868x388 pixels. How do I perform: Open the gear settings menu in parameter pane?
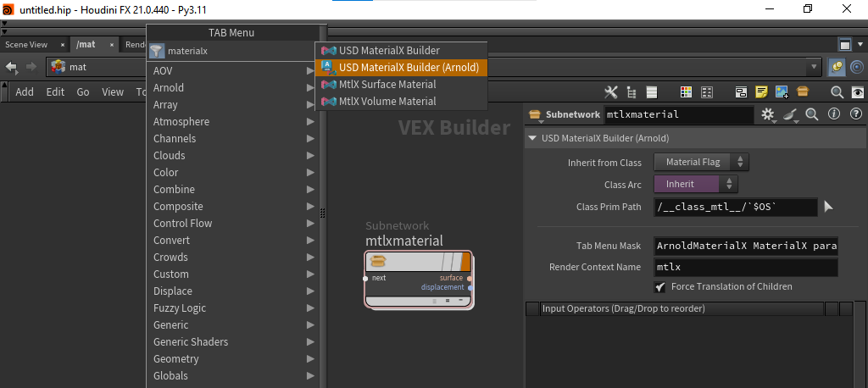tap(768, 114)
